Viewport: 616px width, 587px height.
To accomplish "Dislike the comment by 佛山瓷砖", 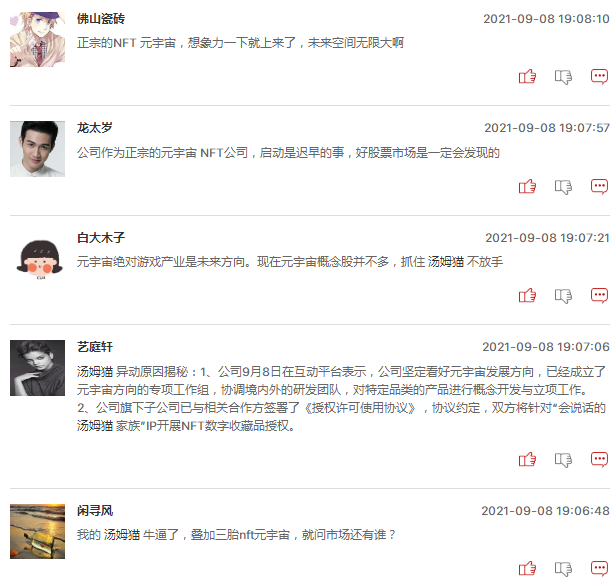I will tap(563, 77).
